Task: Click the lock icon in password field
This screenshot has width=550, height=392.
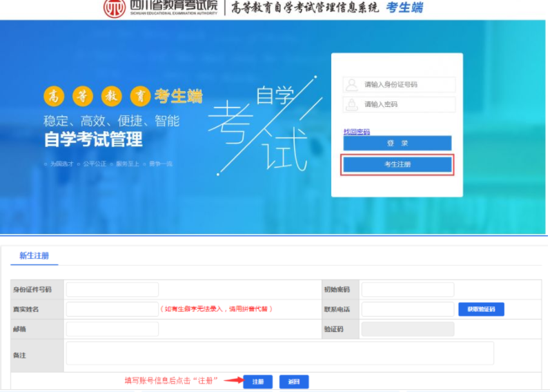Action: coord(351,104)
